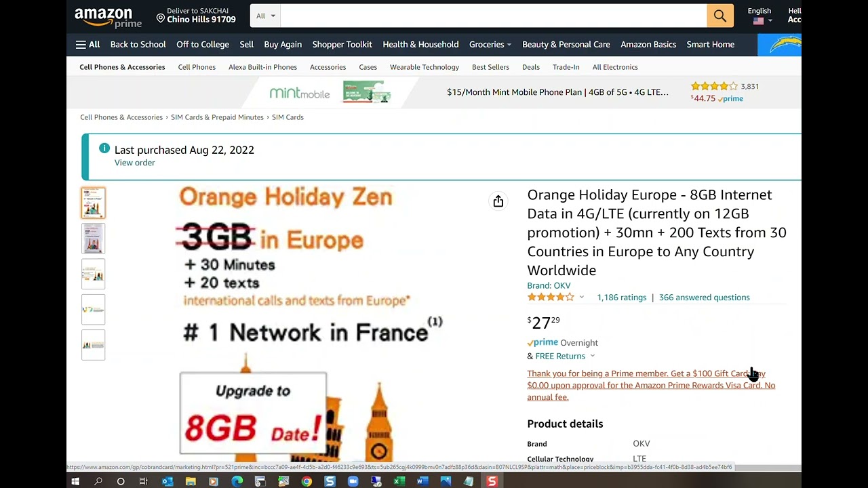Go to Back to School
This screenshot has width=868, height=488.
138,45
